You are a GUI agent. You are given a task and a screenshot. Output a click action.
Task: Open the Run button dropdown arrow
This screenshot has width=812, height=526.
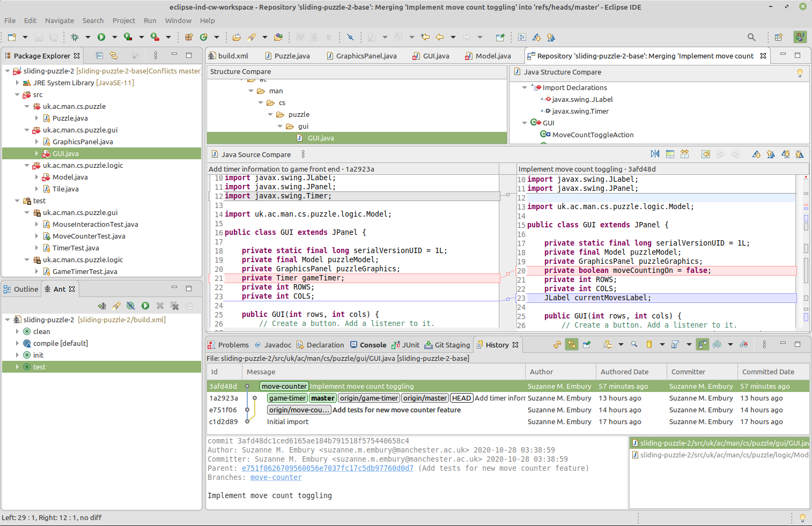pos(114,37)
